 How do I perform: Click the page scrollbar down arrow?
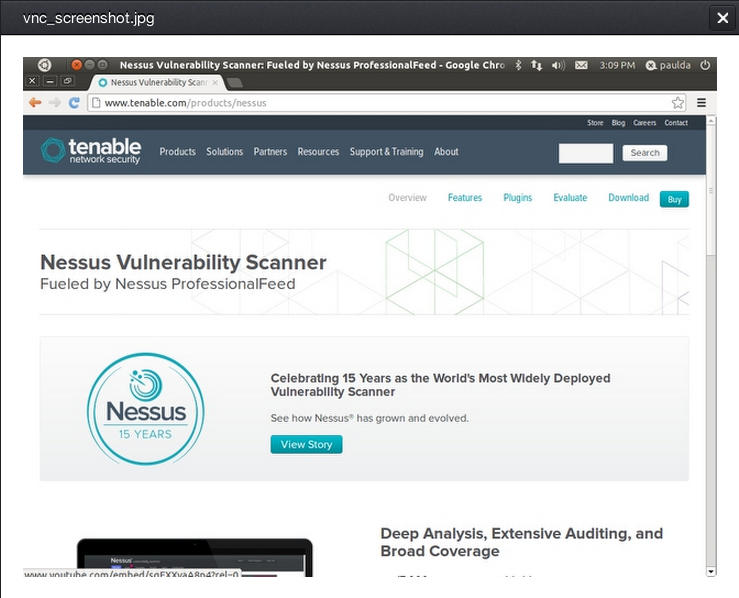pyautogui.click(x=711, y=571)
